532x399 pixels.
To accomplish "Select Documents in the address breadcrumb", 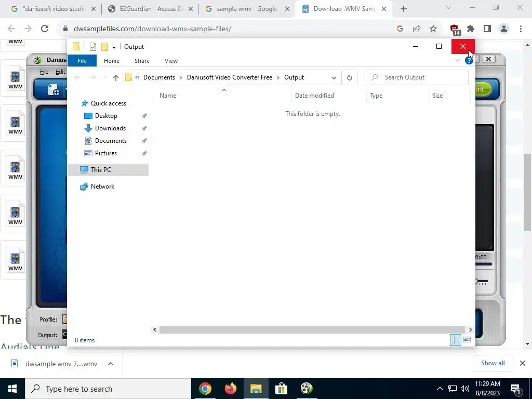I will point(159,77).
